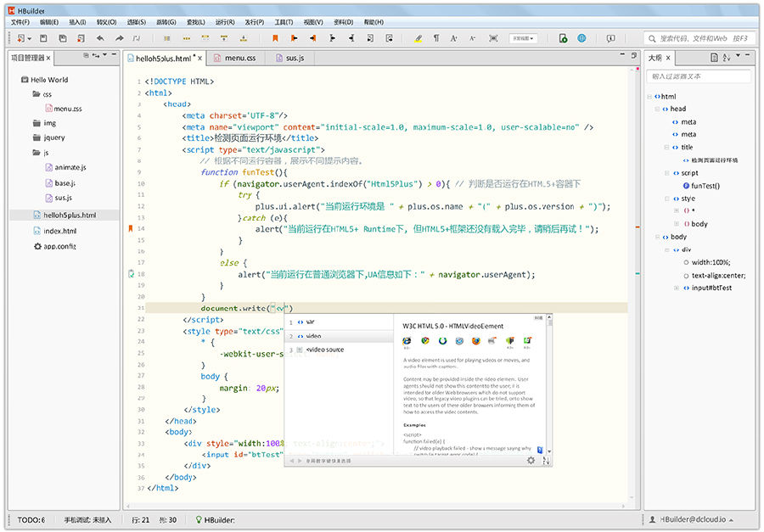Collapse the html node in outline
The height and width of the screenshot is (532, 764).
pos(649,97)
